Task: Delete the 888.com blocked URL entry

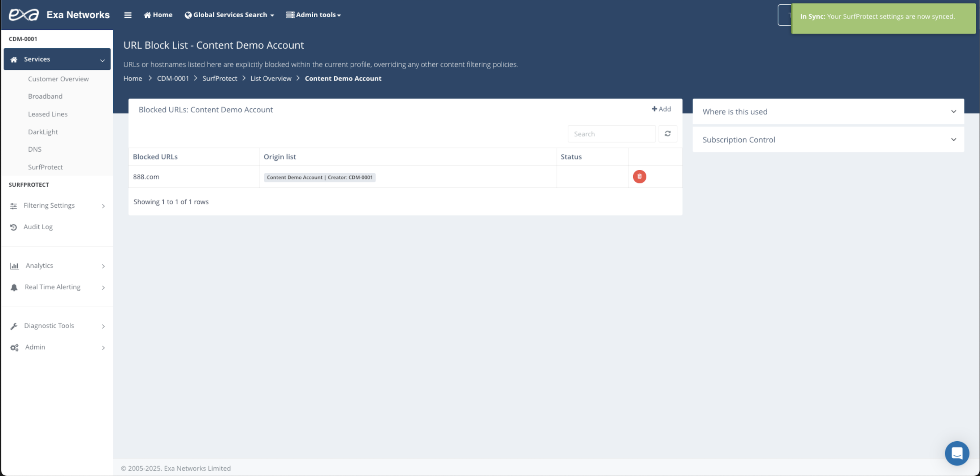Action: click(639, 177)
